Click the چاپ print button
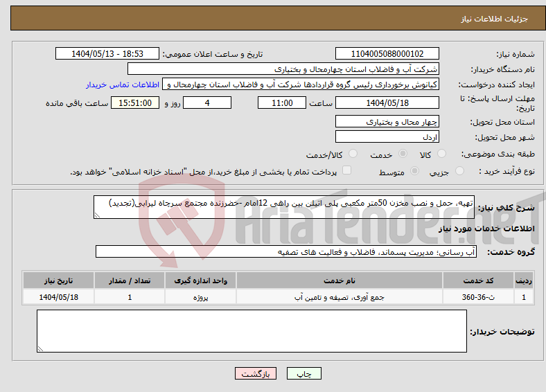546x392 pixels. tap(304, 373)
